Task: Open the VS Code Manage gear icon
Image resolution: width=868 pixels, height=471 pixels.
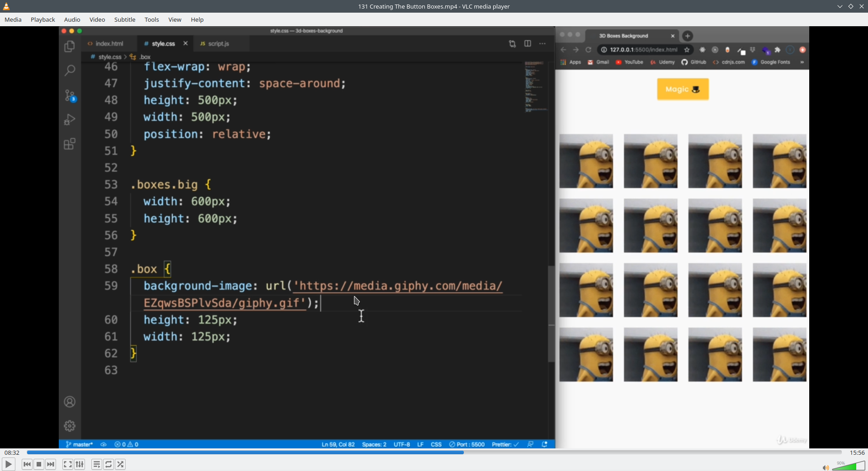Action: click(x=70, y=426)
